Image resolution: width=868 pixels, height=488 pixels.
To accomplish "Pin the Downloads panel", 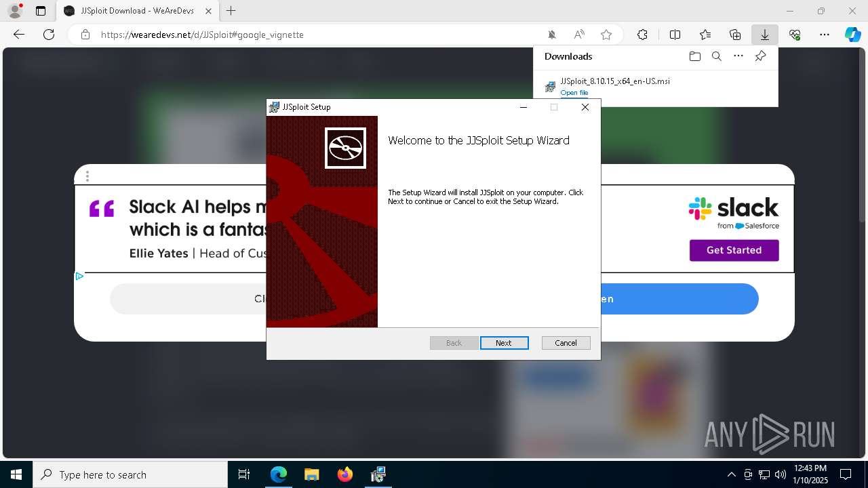I will 760,56.
